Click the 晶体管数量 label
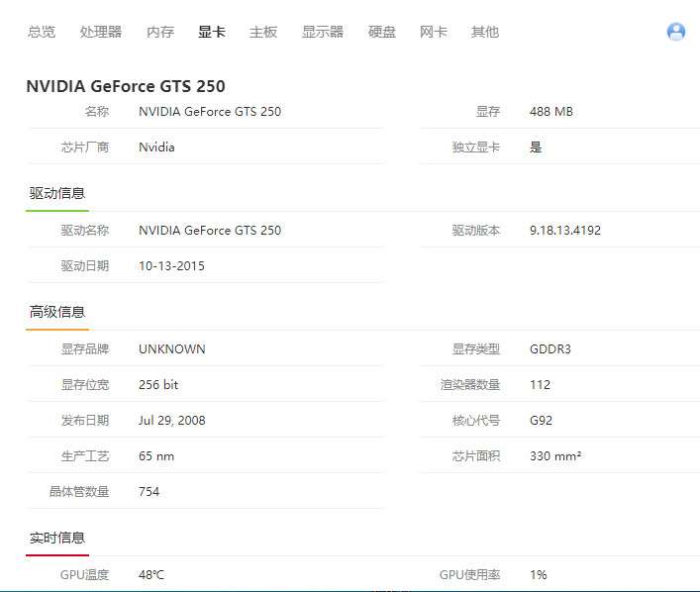The width and height of the screenshot is (700, 592). click(x=79, y=492)
